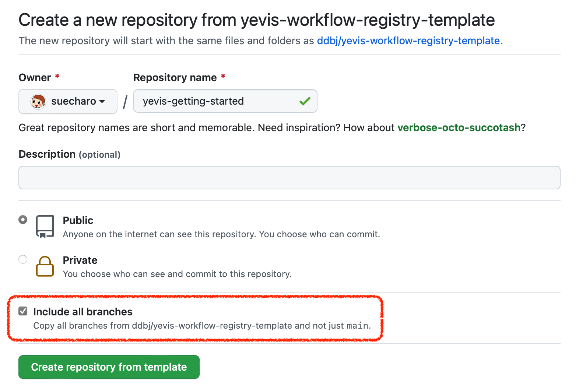Click the Description (optional) label
The image size is (579, 392).
point(70,154)
